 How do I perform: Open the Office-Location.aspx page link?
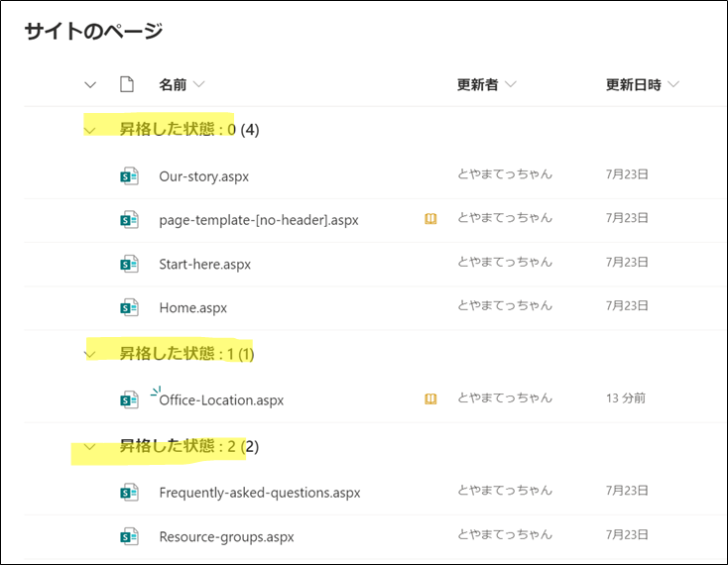pos(221,400)
